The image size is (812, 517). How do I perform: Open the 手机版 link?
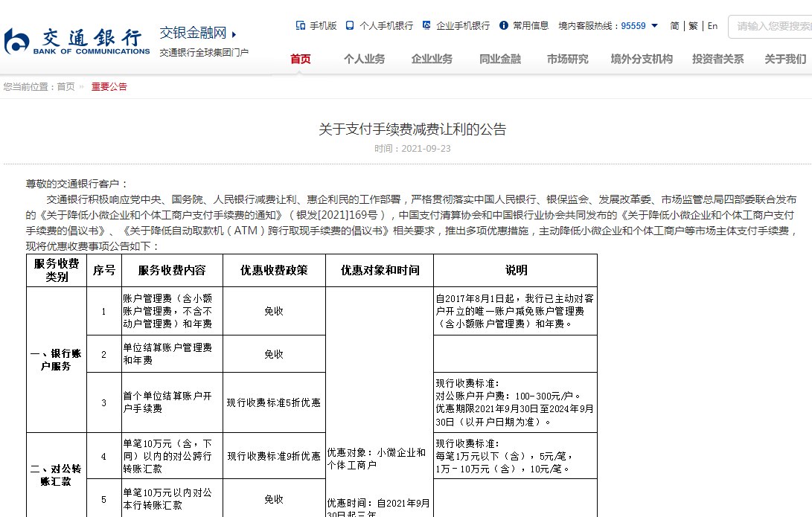[323, 26]
